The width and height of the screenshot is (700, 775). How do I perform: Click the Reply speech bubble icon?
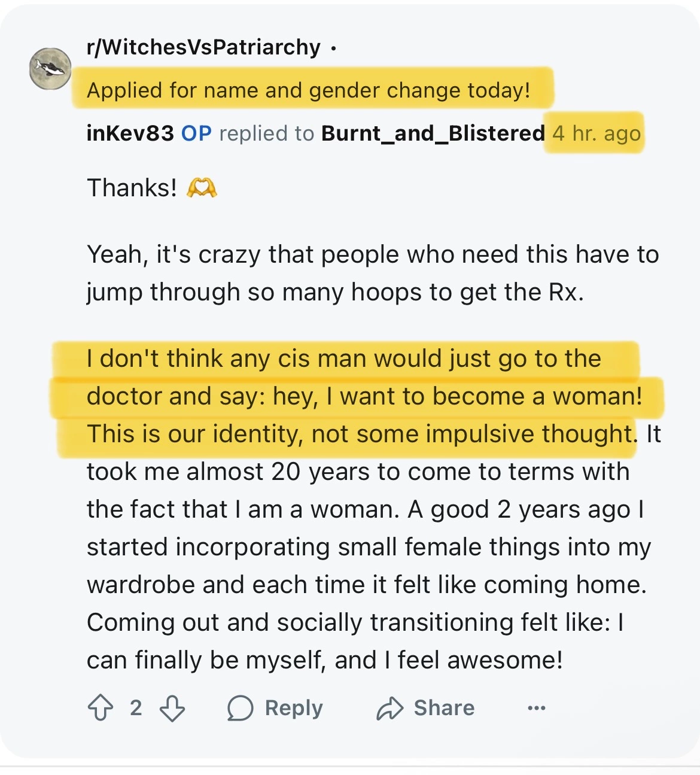point(241,708)
